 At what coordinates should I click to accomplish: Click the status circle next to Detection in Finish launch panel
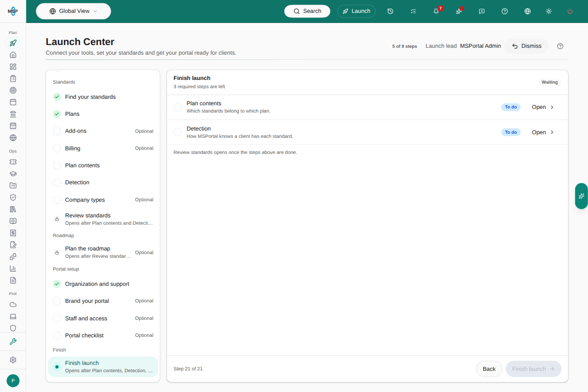tap(178, 132)
